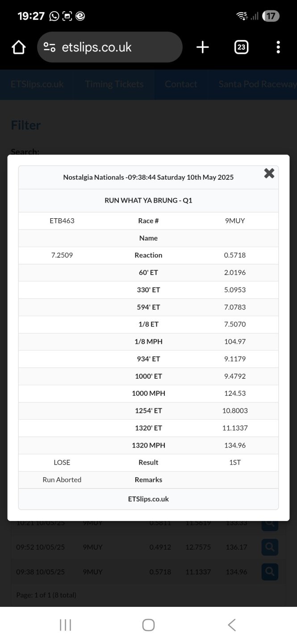View details for the 09:52 run

tap(270, 547)
